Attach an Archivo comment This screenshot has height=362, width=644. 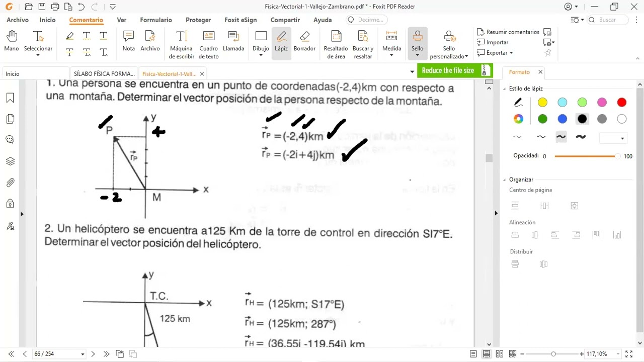(x=150, y=41)
